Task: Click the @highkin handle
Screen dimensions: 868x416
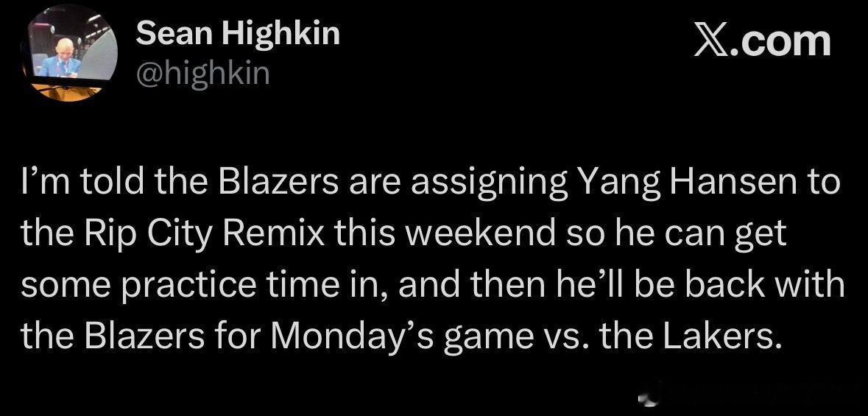Action: [204, 73]
